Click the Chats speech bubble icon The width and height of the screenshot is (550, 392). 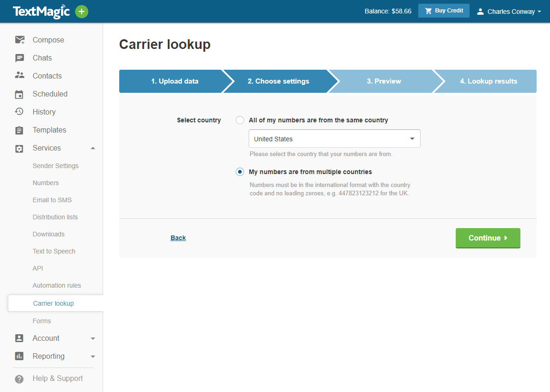[19, 58]
